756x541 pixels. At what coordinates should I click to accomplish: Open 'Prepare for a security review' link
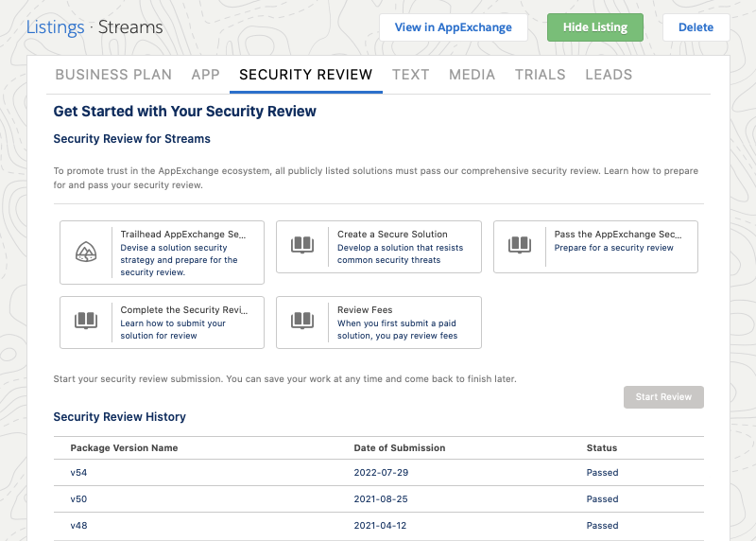point(613,248)
